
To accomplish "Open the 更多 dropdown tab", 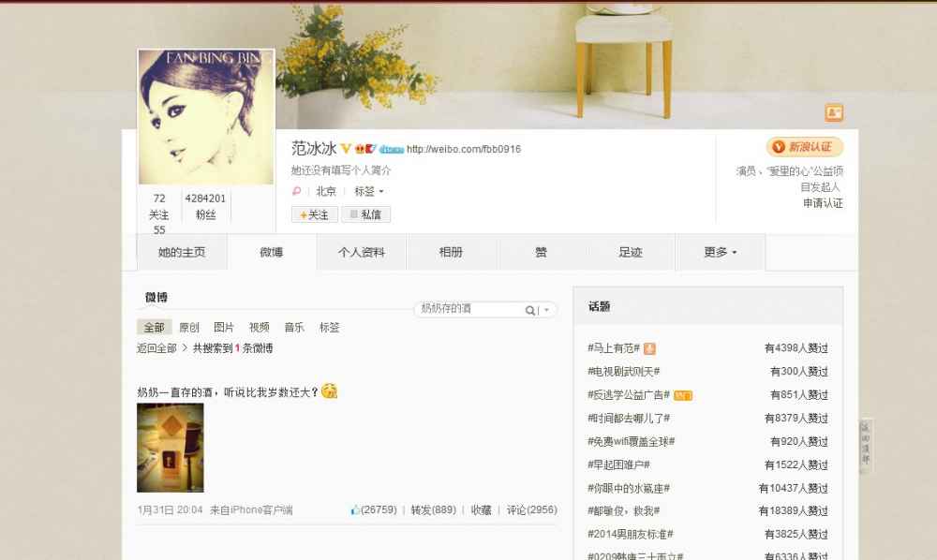I will [x=720, y=252].
